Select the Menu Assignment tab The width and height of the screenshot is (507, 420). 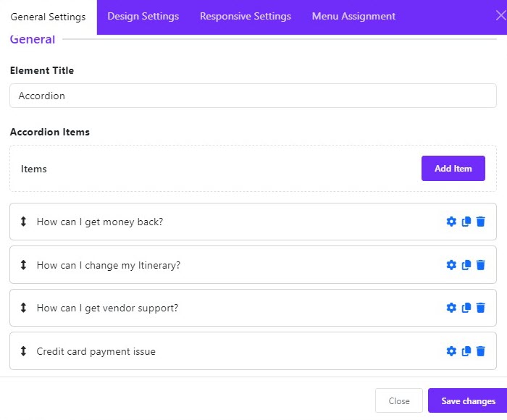(x=353, y=16)
